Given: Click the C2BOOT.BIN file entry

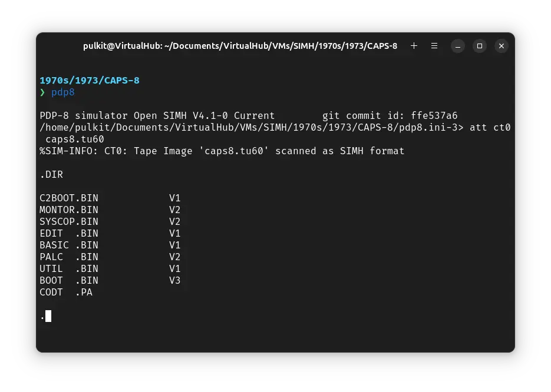Looking at the screenshot, I should click(69, 198).
